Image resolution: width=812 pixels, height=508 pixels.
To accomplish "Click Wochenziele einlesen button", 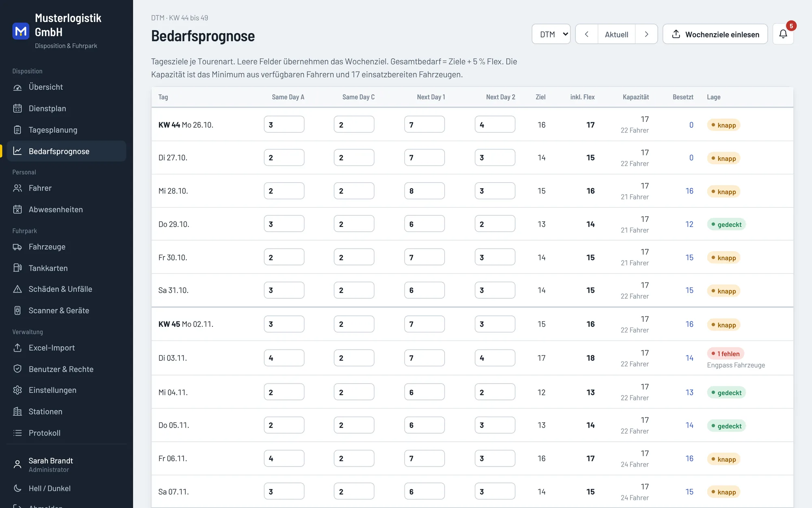I will click(x=715, y=34).
